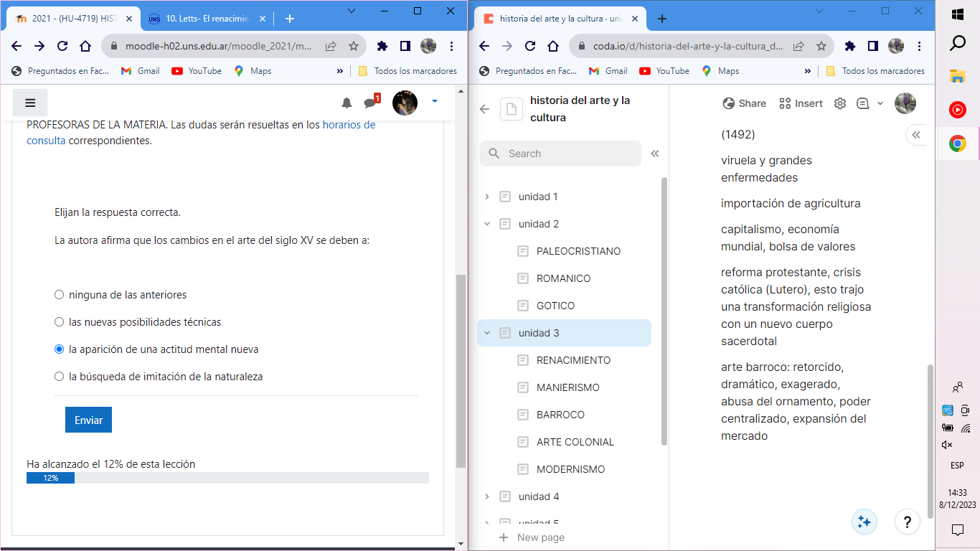Open BARROCO subpage
The width and height of the screenshot is (980, 551).
pos(560,415)
